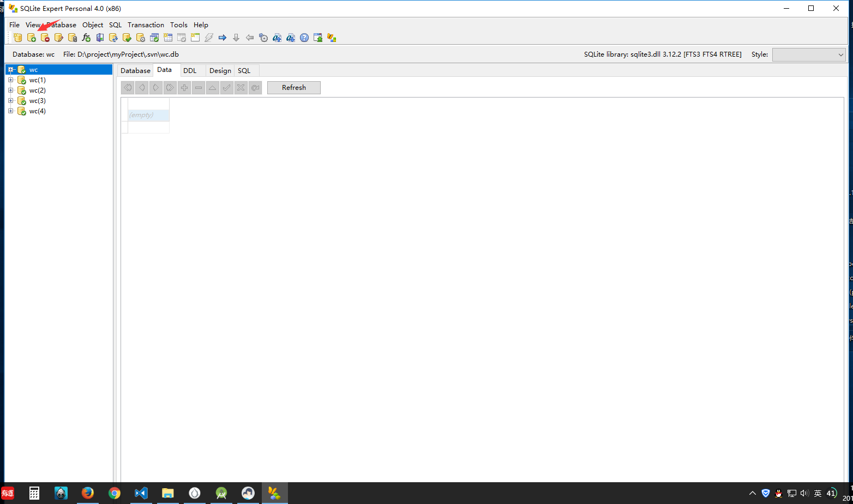
Task: Open the Help menu
Action: (x=201, y=25)
